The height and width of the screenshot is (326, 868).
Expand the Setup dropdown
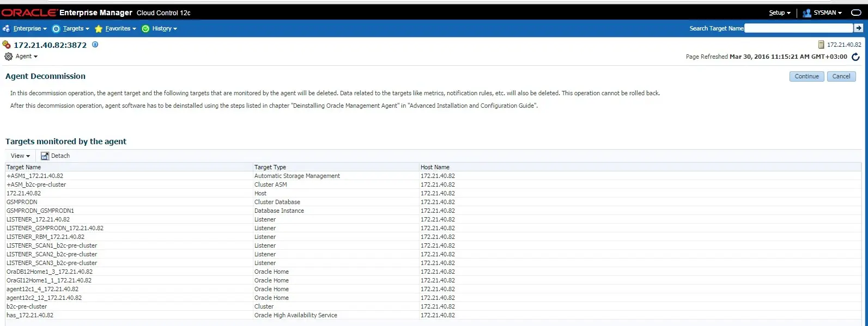click(780, 13)
